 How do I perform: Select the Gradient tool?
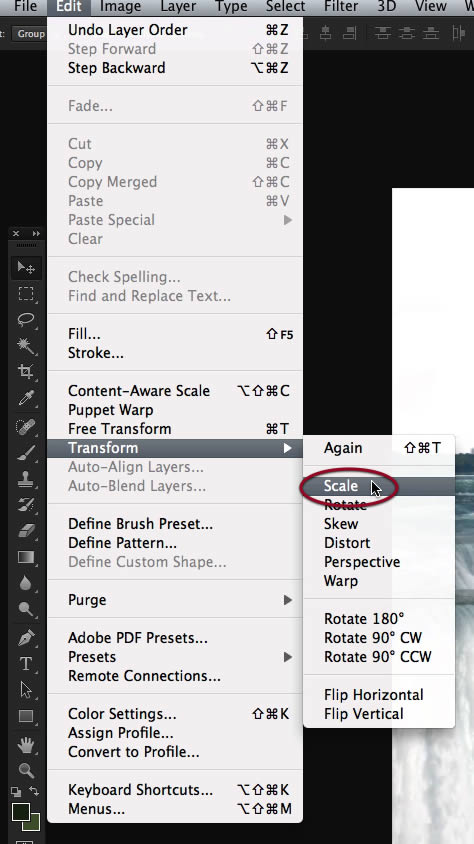point(26,557)
